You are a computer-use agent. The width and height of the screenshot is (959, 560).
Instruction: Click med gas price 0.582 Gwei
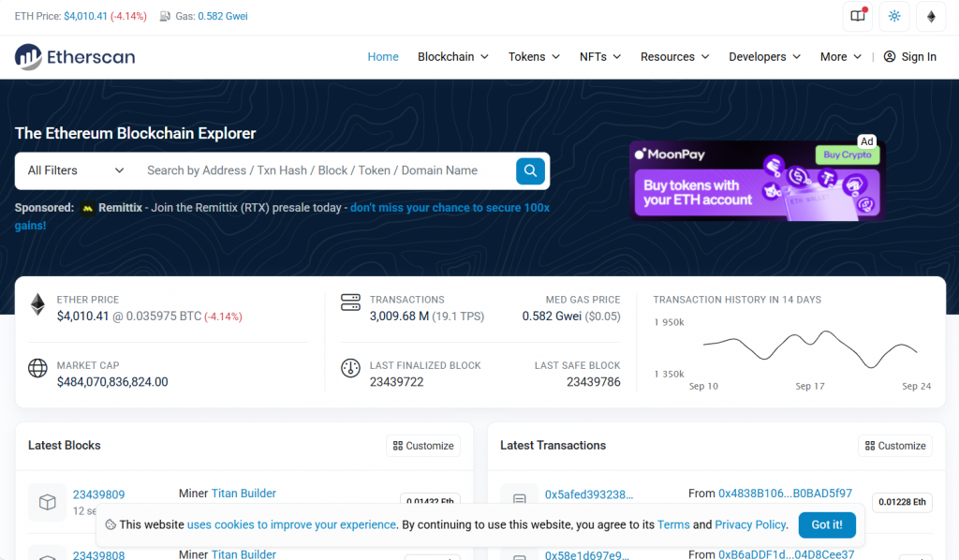tap(552, 317)
